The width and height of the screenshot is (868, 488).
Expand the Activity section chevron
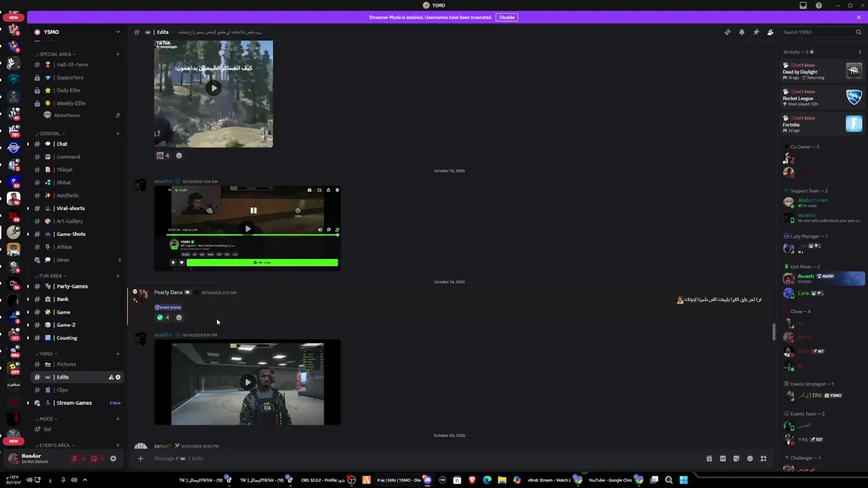click(860, 52)
